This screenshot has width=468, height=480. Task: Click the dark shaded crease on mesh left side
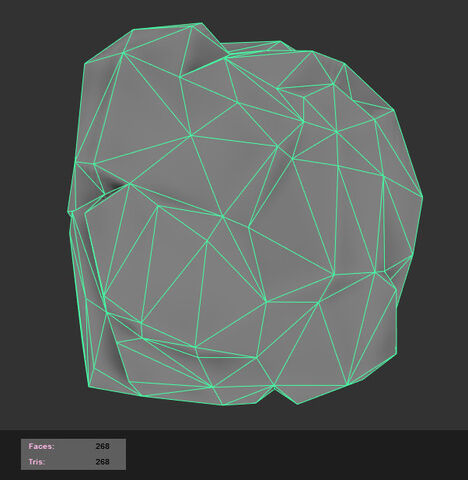pos(112,184)
